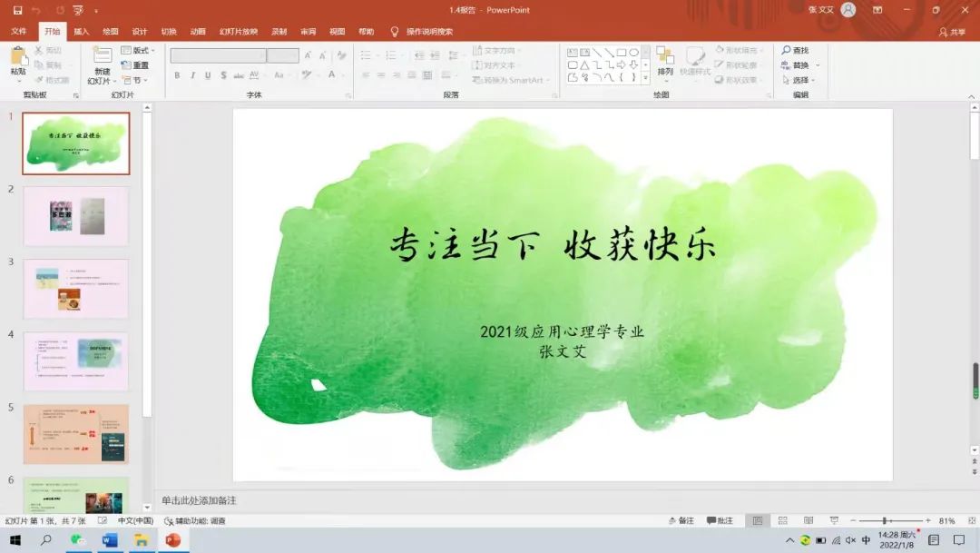Toggle strikethrough formatting
The width and height of the screenshot is (980, 553).
coord(237,74)
